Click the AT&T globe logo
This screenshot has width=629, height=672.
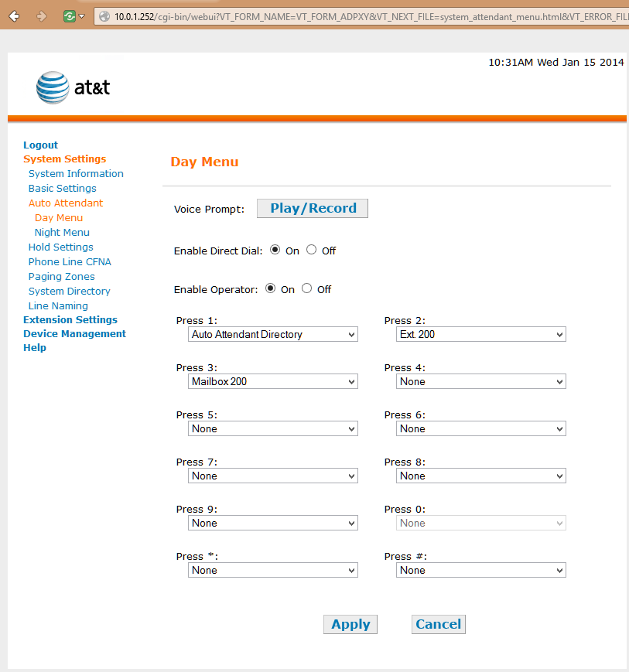[53, 87]
